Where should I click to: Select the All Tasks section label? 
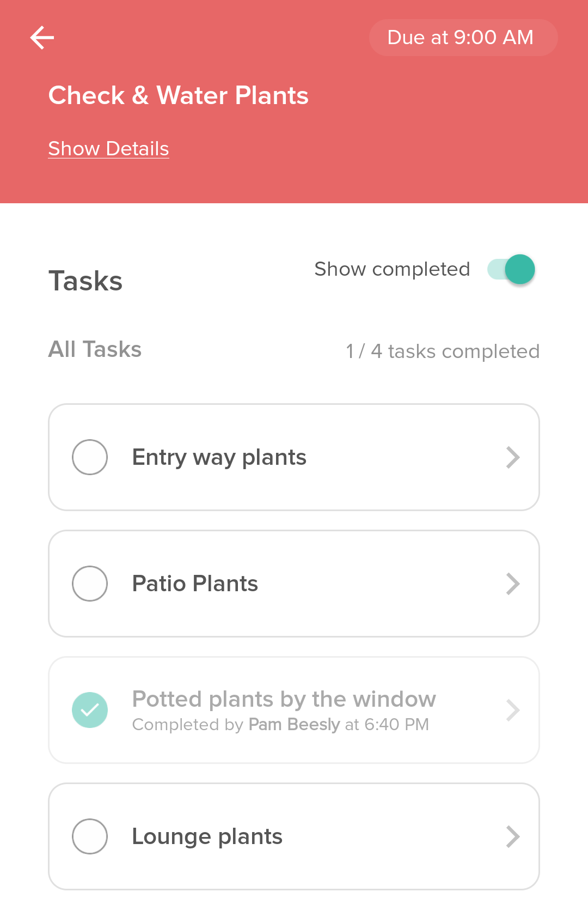(x=95, y=349)
